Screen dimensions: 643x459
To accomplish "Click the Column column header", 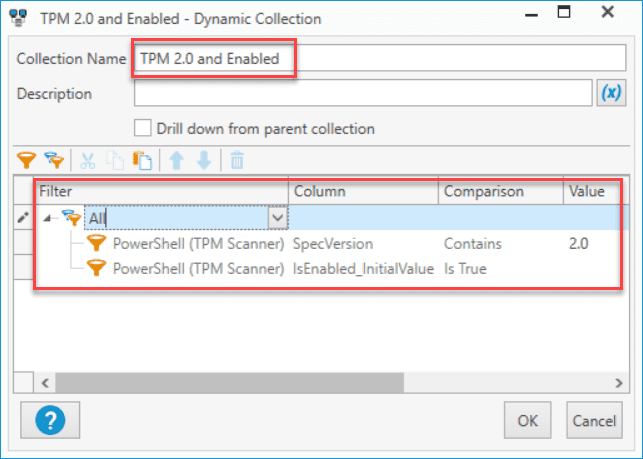I will pos(364,191).
